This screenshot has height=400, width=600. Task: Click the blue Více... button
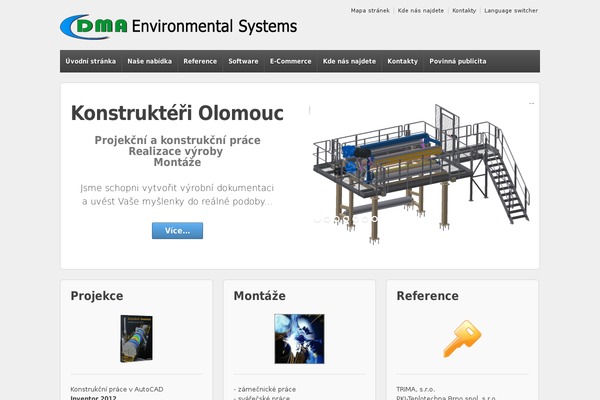(x=178, y=231)
